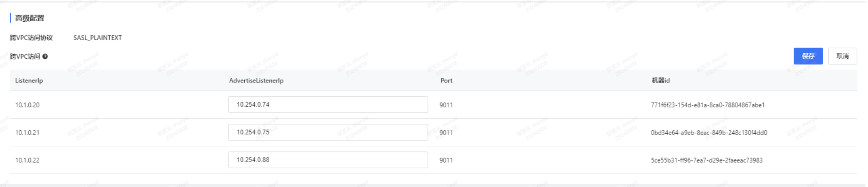This screenshot has height=187, width=868.
Task: Click the help icon beside 跨VPC访问
Action: (45, 56)
